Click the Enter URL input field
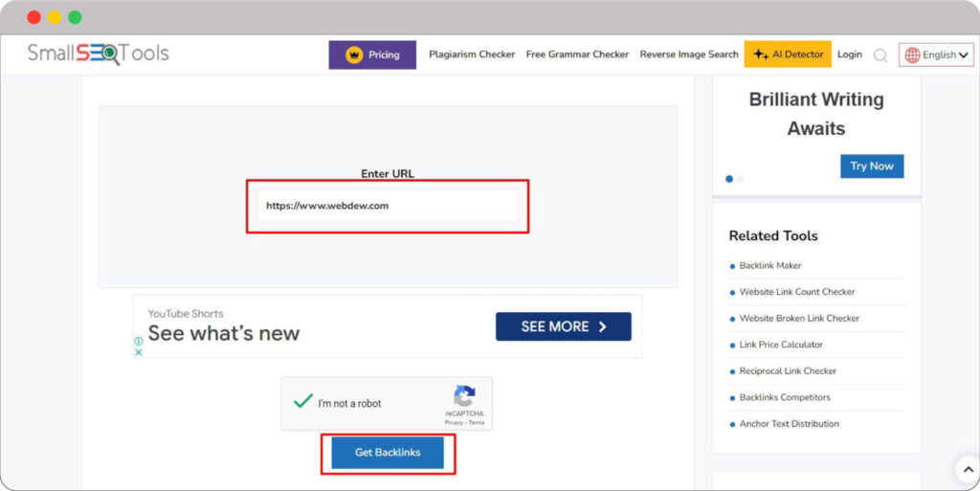Viewport: 980px width, 491px height. tap(388, 206)
